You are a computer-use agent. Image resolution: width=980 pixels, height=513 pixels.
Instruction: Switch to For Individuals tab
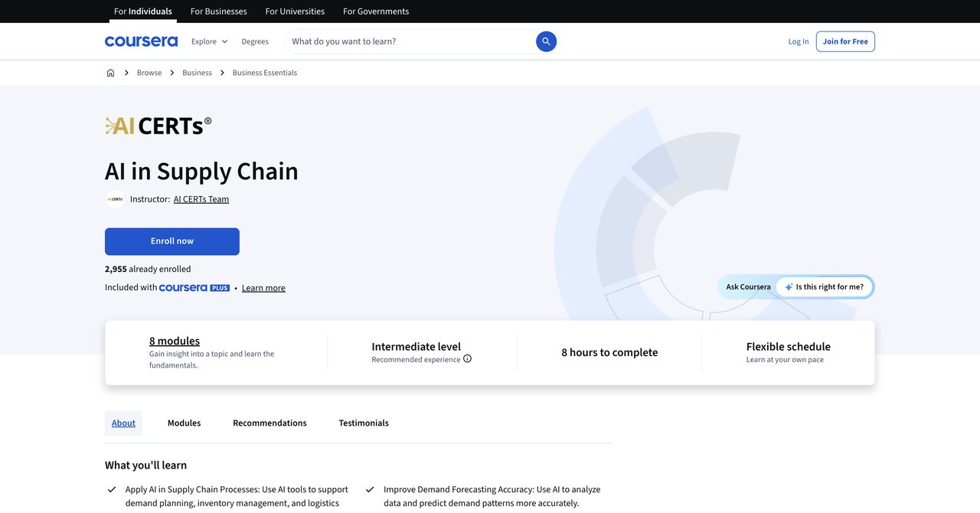coord(143,11)
